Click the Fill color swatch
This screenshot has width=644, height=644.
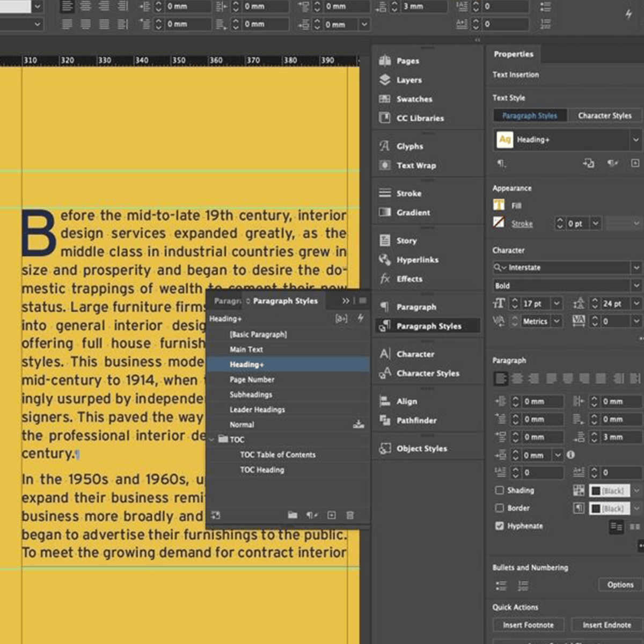click(x=499, y=205)
